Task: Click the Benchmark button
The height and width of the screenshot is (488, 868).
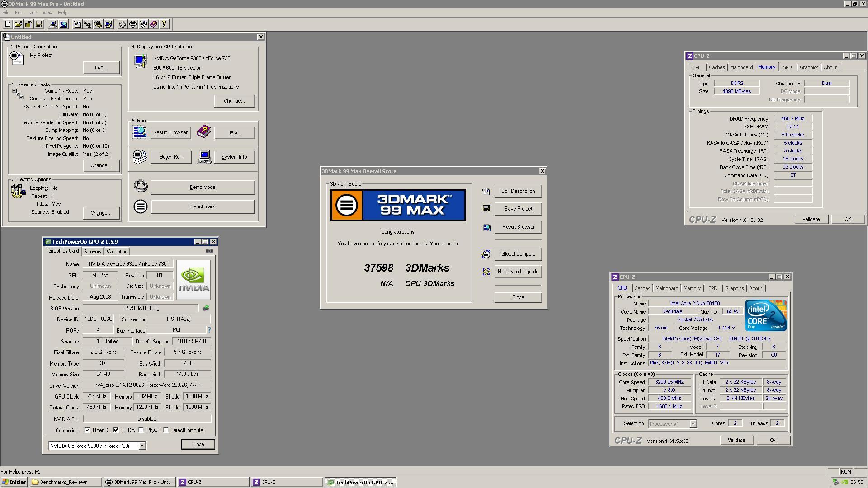Action: click(x=203, y=207)
